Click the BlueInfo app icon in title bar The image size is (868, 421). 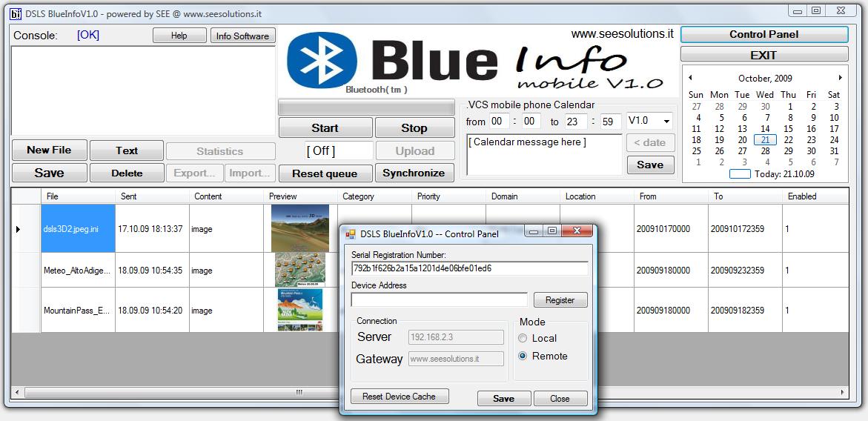[16, 14]
